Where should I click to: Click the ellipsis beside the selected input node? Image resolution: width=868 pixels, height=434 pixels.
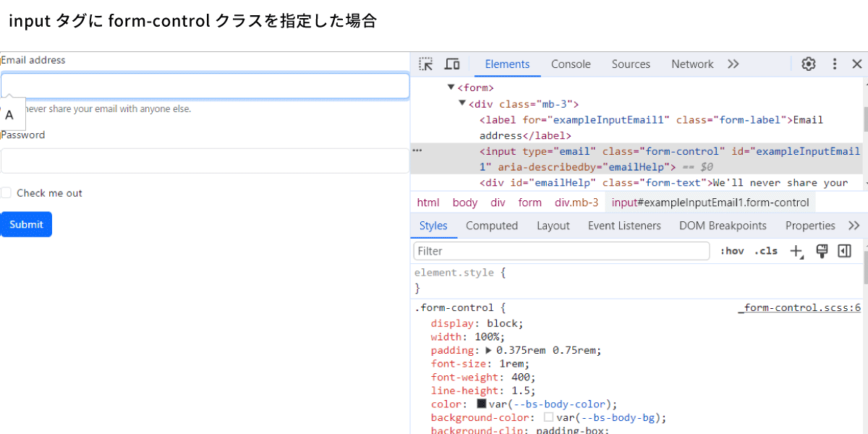(x=417, y=151)
